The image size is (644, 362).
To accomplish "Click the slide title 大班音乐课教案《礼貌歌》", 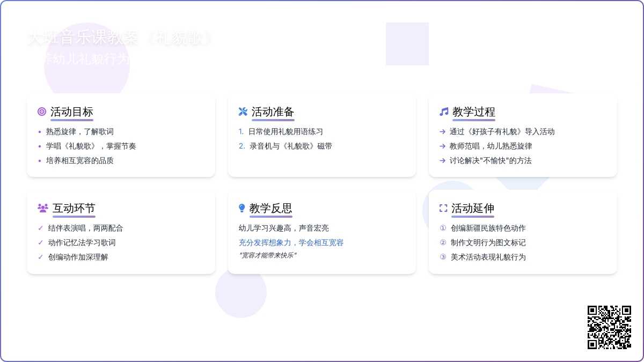I will pyautogui.click(x=121, y=38).
